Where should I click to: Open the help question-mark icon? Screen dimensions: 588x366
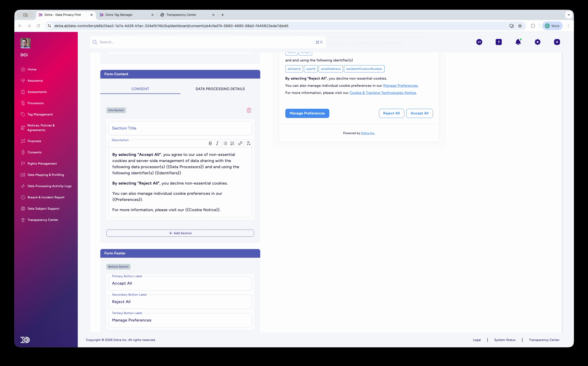point(499,42)
